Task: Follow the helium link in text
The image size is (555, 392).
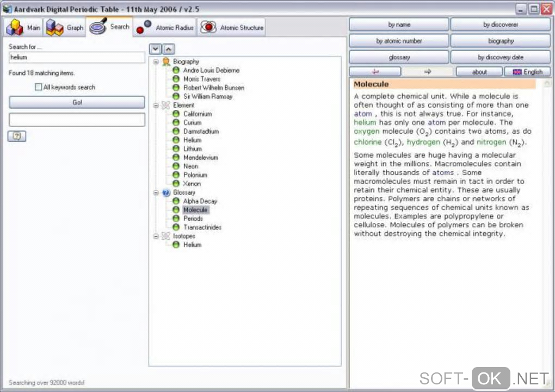Action: pos(365,122)
